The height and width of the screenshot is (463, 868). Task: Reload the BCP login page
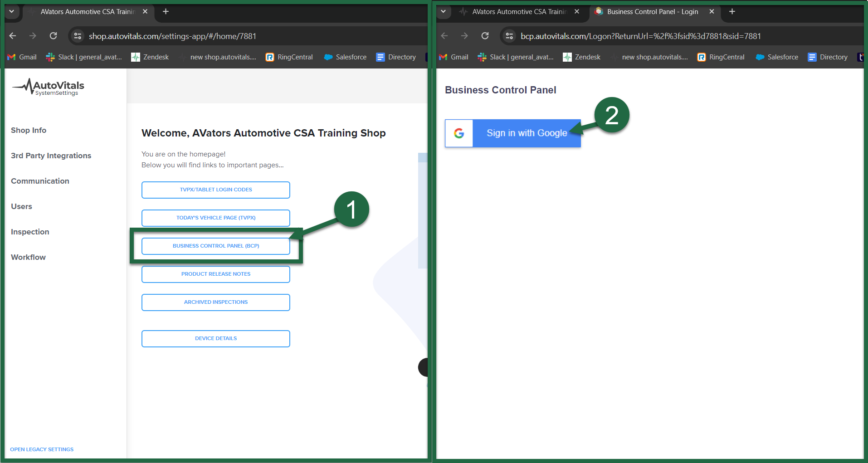point(485,36)
